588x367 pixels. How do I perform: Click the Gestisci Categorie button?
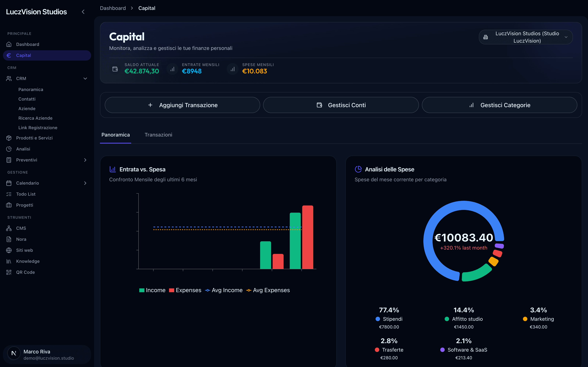(500, 105)
